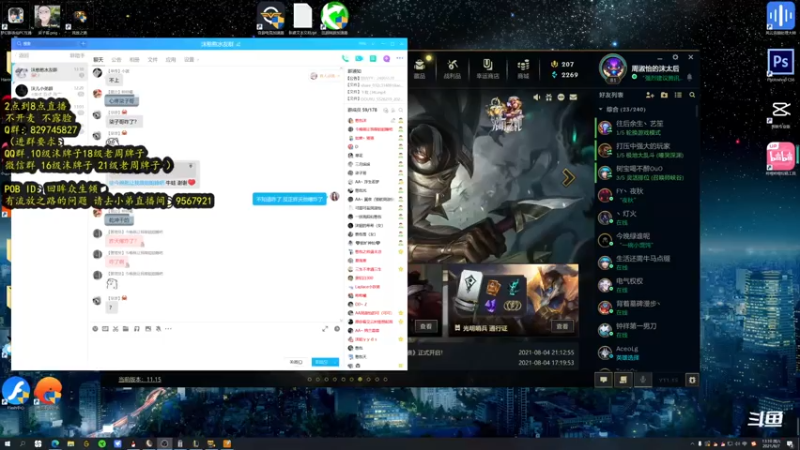
Task: Select friend 电气权权 in friends list
Action: click(x=646, y=285)
